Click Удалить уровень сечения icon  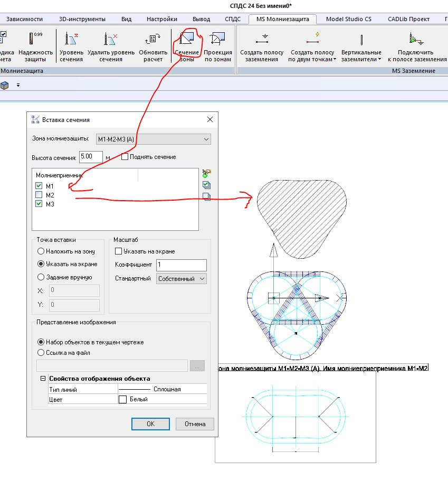[111, 40]
